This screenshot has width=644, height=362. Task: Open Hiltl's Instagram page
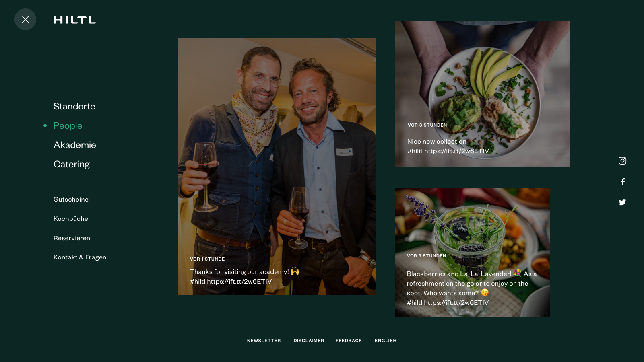pyautogui.click(x=622, y=161)
